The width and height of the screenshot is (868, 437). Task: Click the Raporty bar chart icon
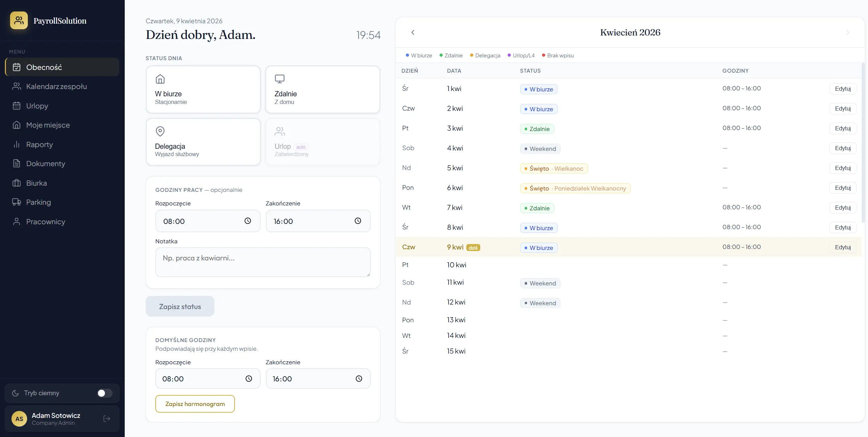[16, 144]
